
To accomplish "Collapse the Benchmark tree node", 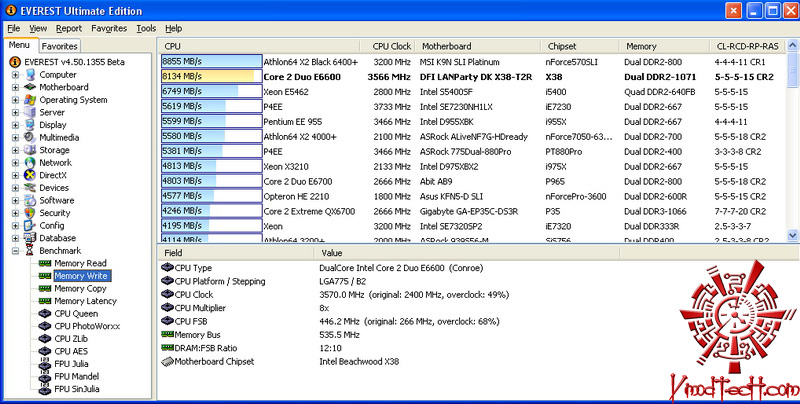I will [15, 251].
